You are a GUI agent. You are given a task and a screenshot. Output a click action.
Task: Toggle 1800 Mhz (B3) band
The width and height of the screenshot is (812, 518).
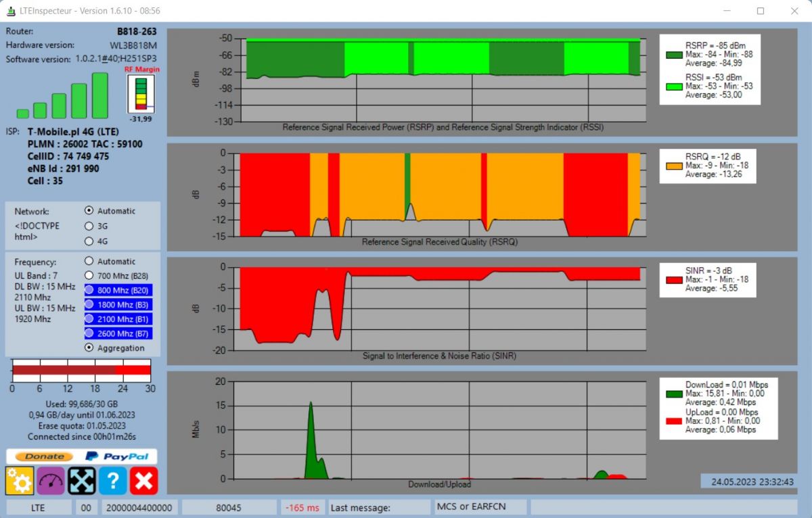coord(118,305)
